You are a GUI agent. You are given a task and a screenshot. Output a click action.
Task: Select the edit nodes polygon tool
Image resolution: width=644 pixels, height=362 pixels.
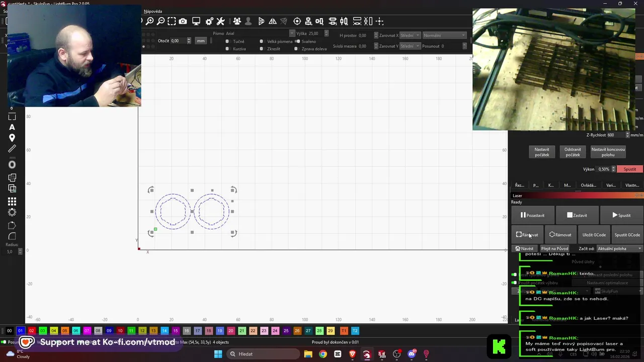coord(12,225)
